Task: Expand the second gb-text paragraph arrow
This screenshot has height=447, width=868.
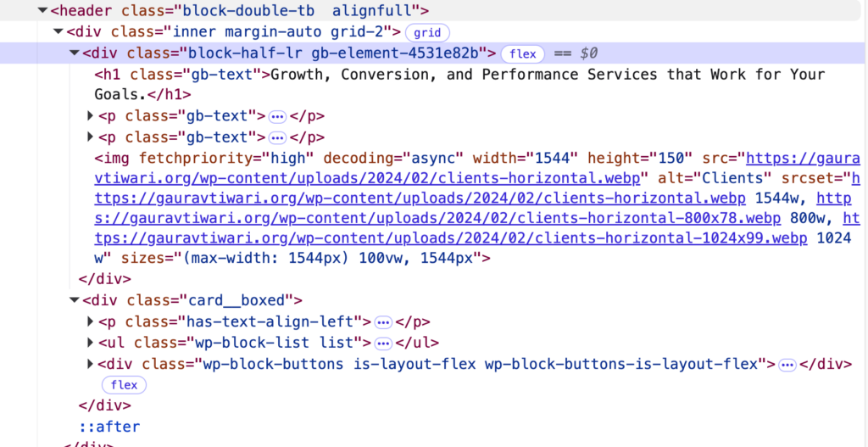Action: pos(91,137)
